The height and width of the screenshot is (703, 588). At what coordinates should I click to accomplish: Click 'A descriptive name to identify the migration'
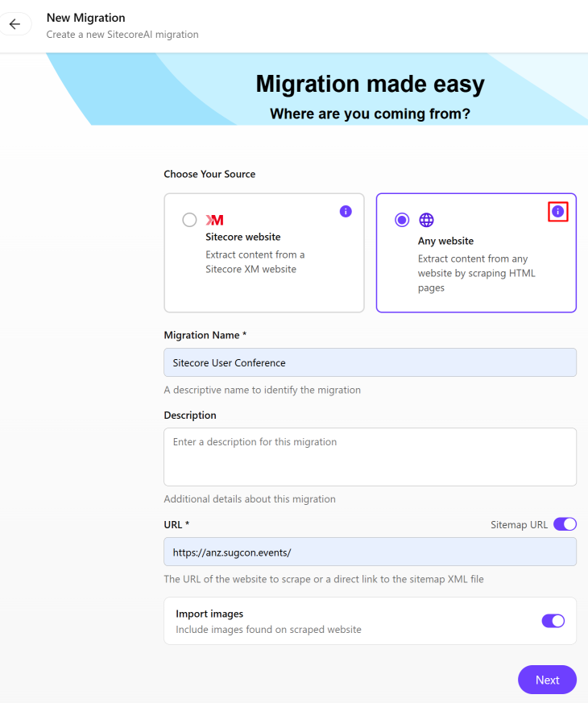pyautogui.click(x=262, y=390)
